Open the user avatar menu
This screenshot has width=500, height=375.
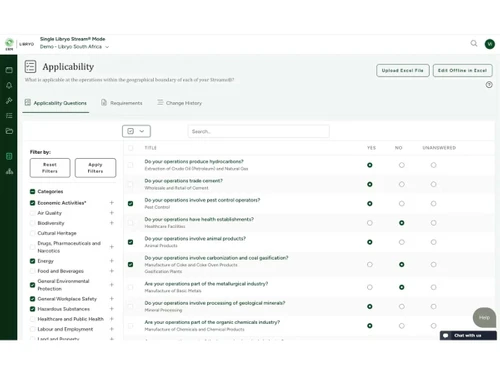490,44
